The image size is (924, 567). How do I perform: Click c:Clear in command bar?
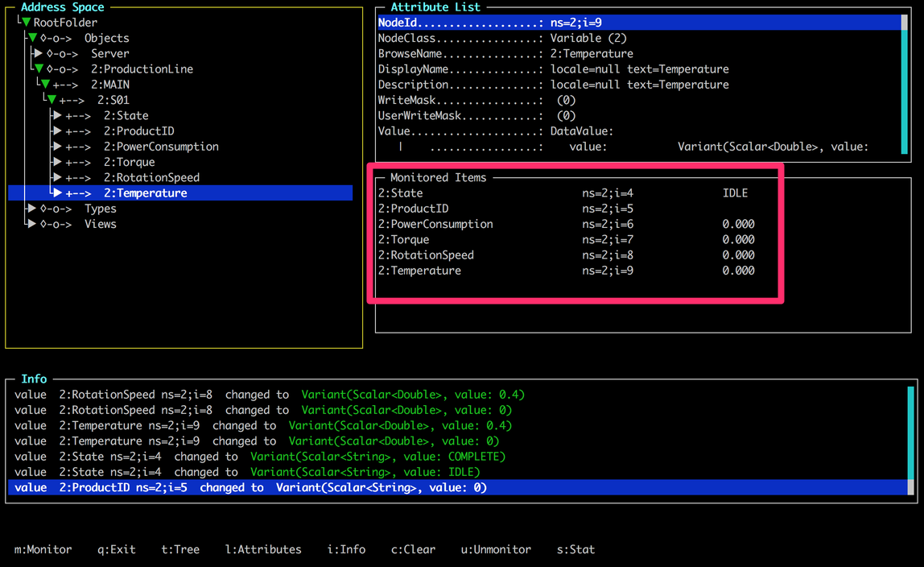(413, 549)
